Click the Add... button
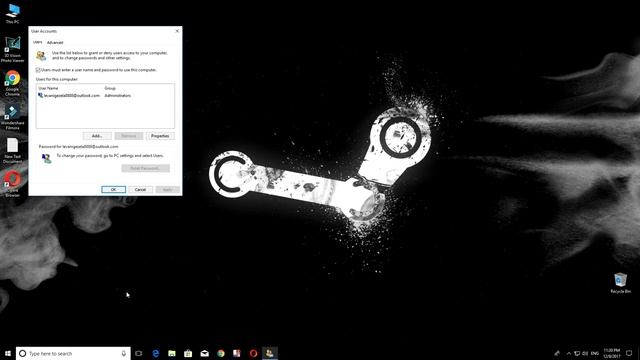 coord(97,136)
